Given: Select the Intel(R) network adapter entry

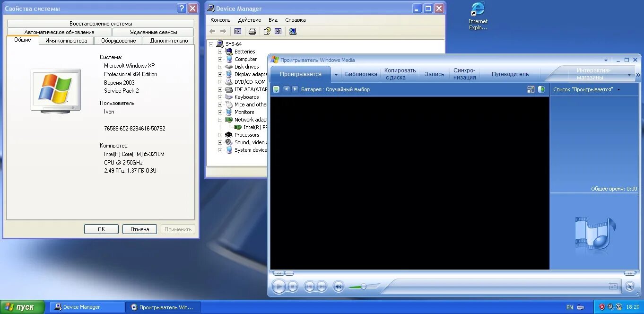Looking at the screenshot, I should [x=255, y=127].
